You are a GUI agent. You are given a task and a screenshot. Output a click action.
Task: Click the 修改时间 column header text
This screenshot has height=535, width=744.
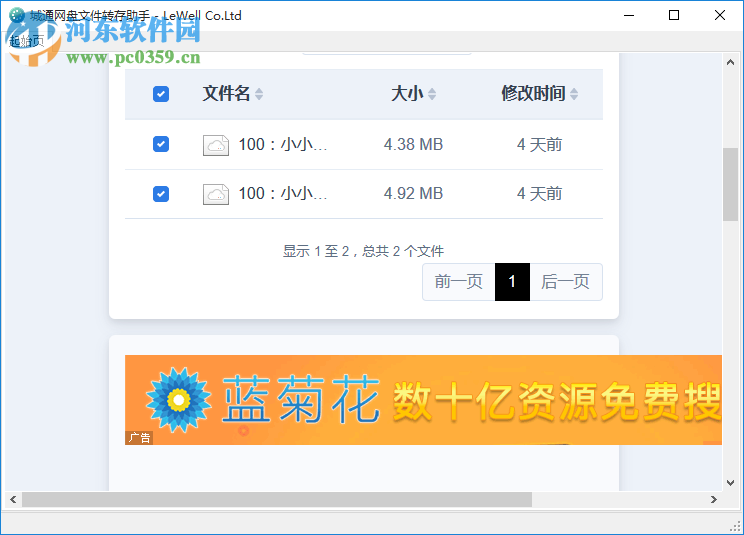coord(533,93)
